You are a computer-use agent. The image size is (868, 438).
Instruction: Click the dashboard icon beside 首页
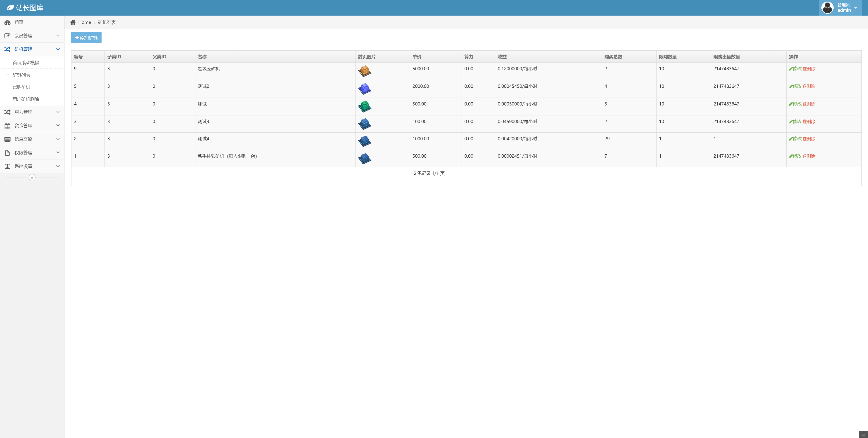[x=7, y=23]
